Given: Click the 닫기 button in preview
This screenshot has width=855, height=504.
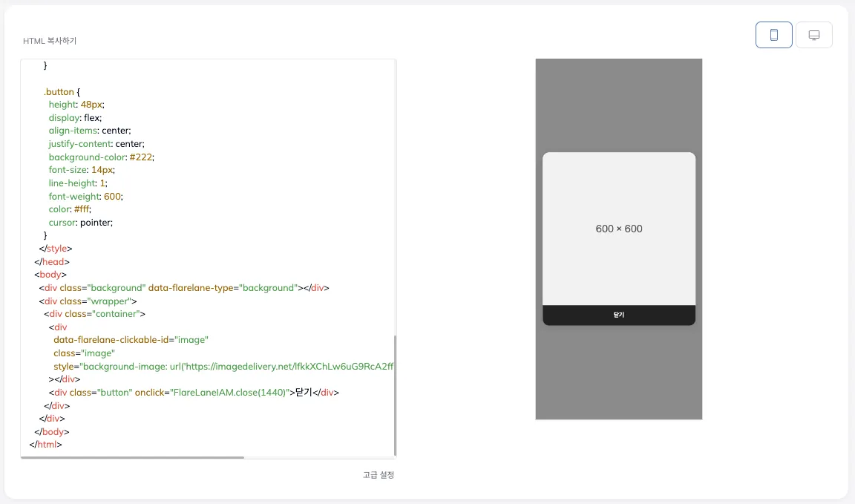Looking at the screenshot, I should click(x=619, y=315).
